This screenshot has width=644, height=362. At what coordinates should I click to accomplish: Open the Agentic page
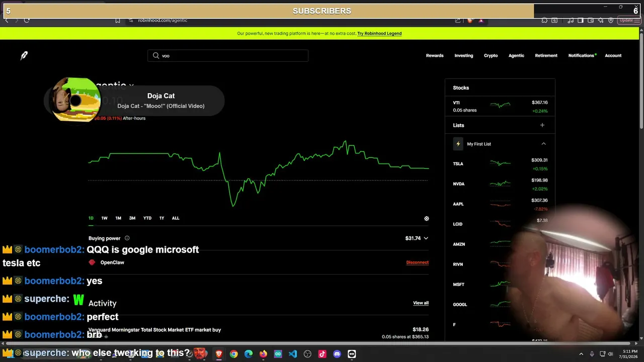[x=516, y=55]
